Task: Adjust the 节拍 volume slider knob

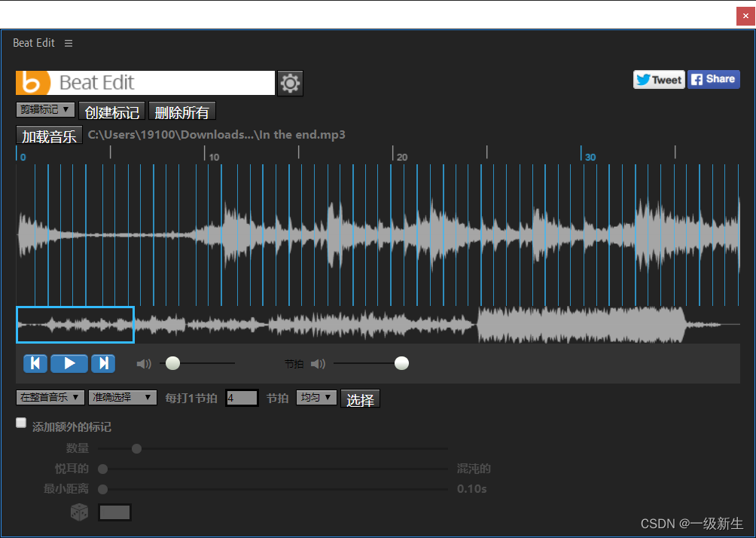Action: click(401, 363)
